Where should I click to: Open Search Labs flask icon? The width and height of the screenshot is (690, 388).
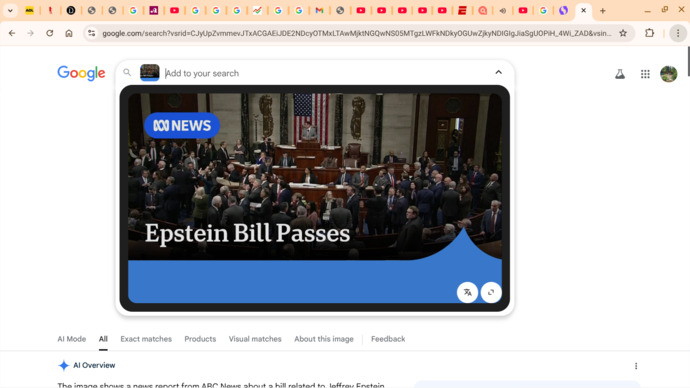[x=620, y=74]
